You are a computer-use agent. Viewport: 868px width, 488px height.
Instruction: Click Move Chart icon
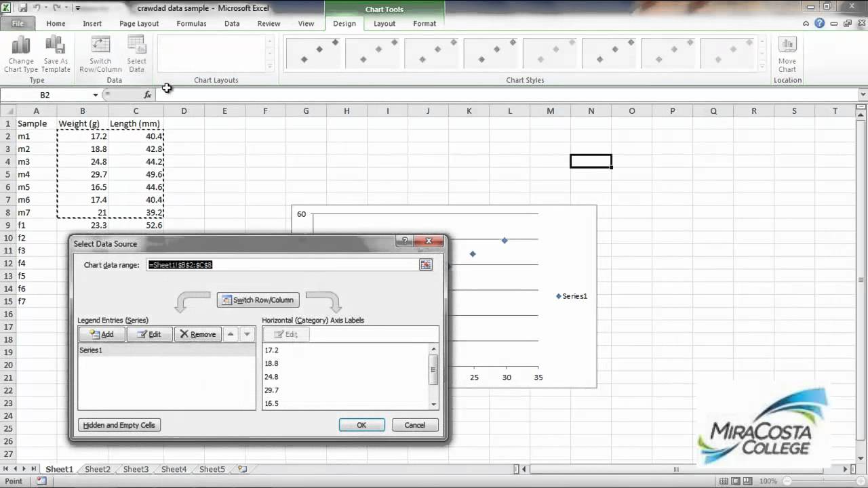tap(787, 45)
